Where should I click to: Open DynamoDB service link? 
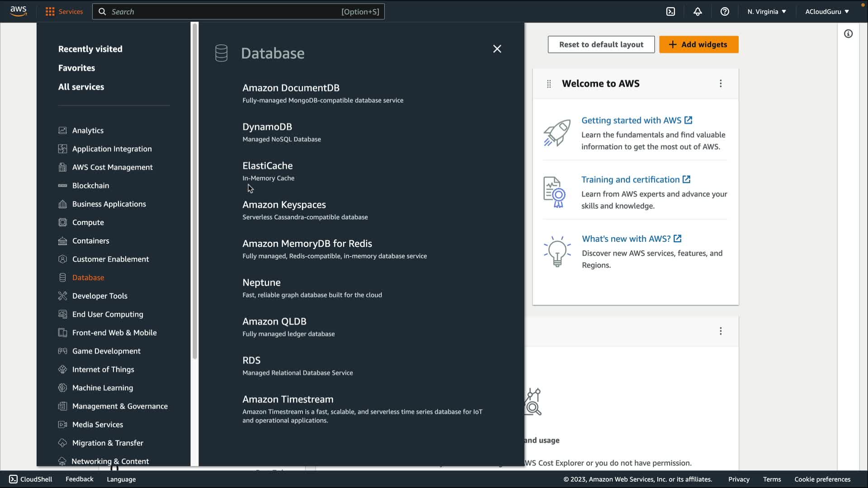[267, 127]
